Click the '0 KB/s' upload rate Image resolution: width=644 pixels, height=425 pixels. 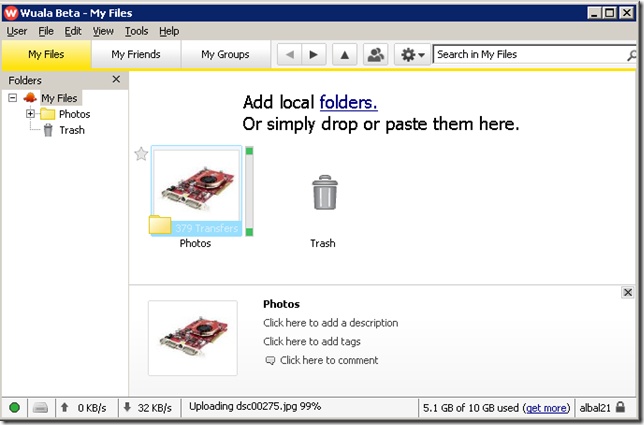92,408
